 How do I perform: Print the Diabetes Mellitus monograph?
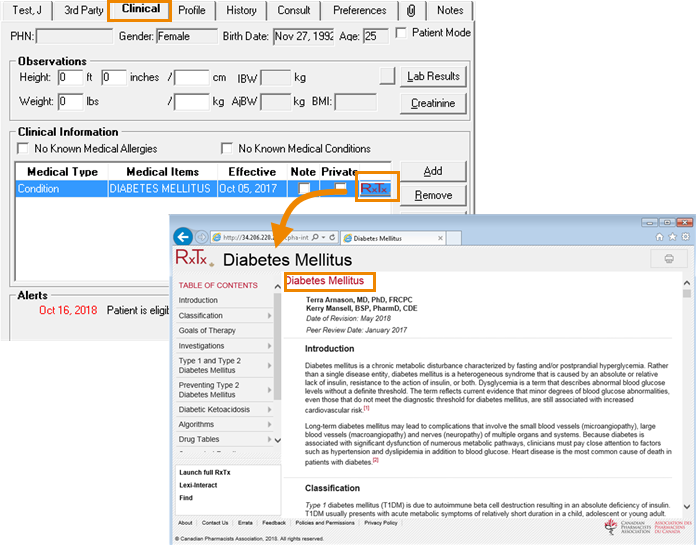[x=669, y=259]
